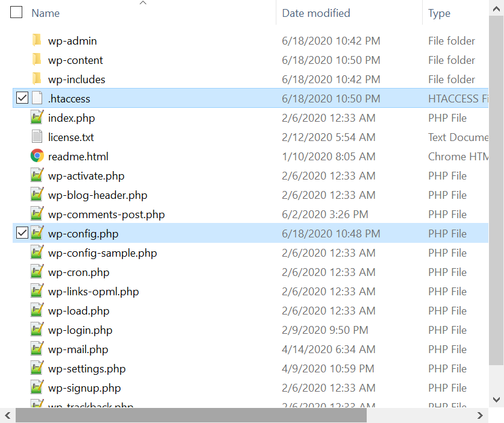Click the Chrome icon for readme.html
504x423 pixels.
(x=37, y=156)
